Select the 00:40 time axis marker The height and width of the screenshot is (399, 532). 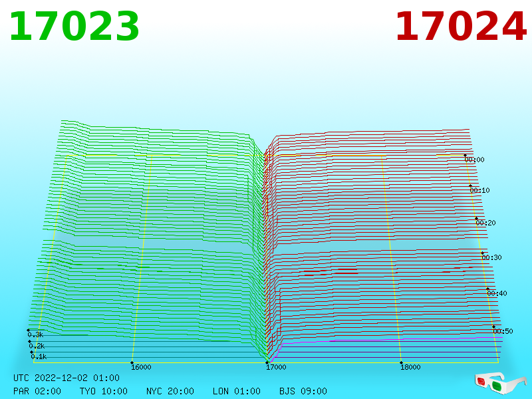point(497,293)
